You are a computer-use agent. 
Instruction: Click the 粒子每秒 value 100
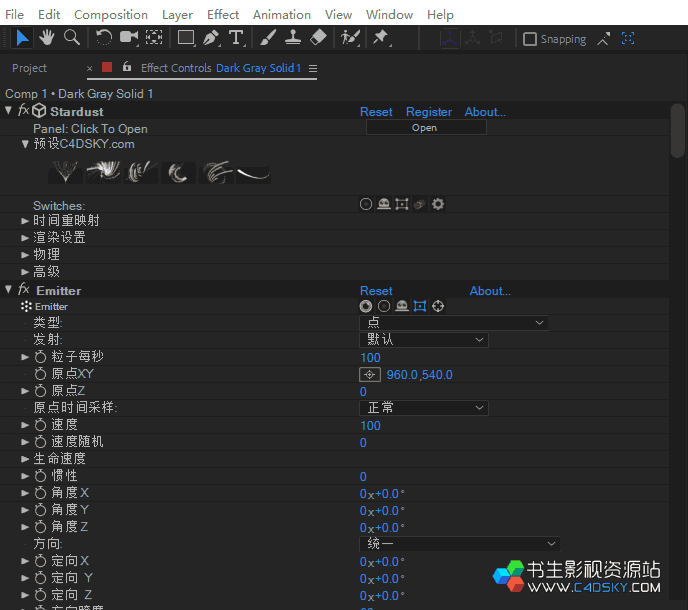[x=370, y=358]
